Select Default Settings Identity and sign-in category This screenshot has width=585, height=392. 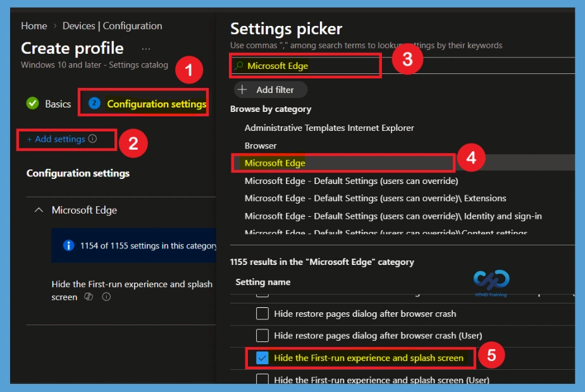point(393,216)
